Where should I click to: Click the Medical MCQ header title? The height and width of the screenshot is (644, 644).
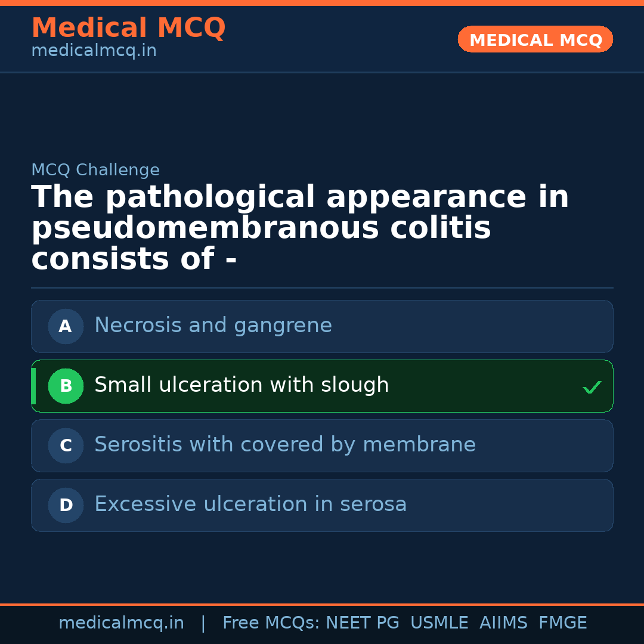pos(128,28)
